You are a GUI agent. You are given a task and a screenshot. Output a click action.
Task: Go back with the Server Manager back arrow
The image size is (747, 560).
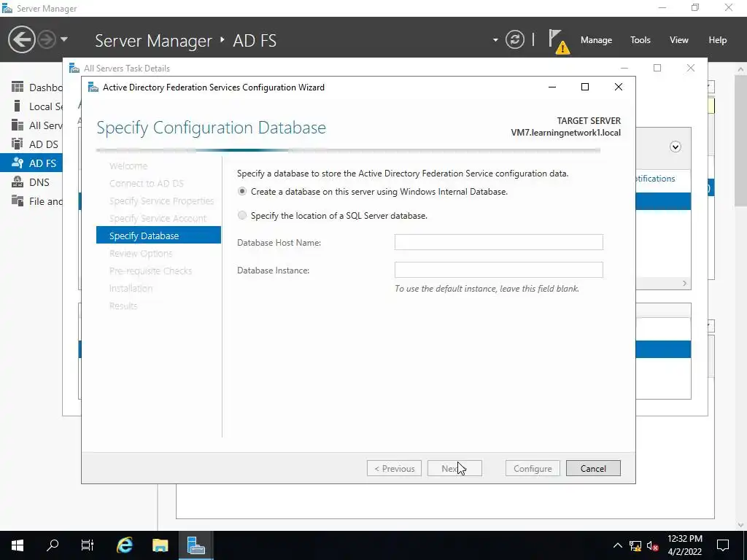(x=21, y=39)
